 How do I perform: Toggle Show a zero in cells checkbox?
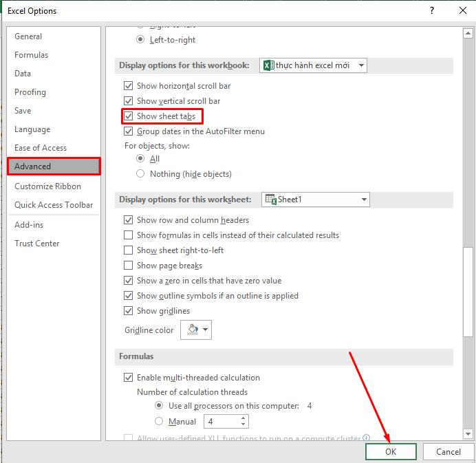point(129,280)
